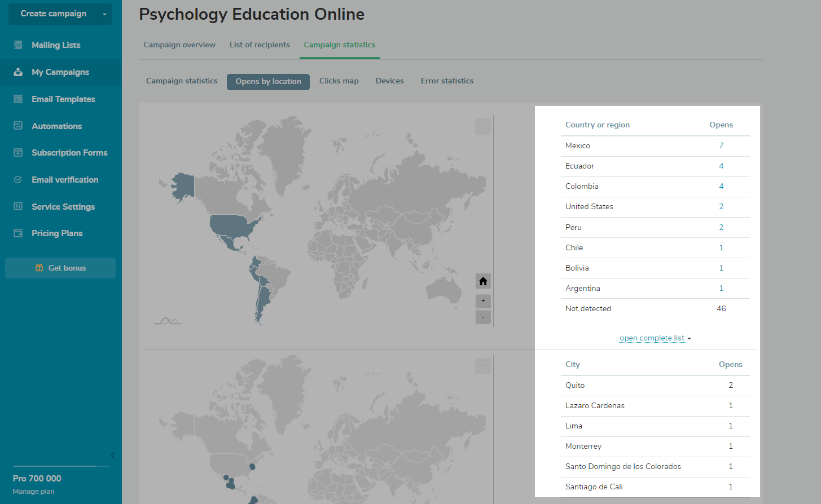Screen dimensions: 821x504
Task: Click the Email Templates sidebar icon
Action: click(x=18, y=99)
